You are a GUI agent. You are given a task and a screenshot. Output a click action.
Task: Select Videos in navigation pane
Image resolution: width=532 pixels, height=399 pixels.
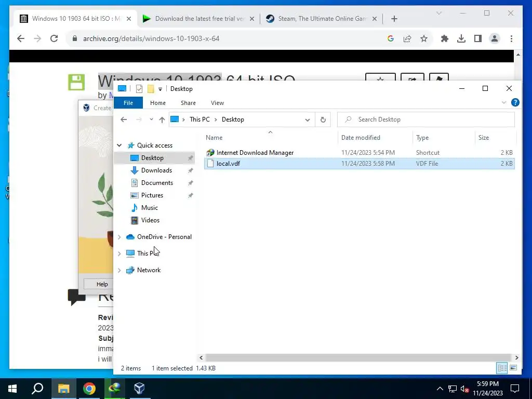pyautogui.click(x=150, y=220)
